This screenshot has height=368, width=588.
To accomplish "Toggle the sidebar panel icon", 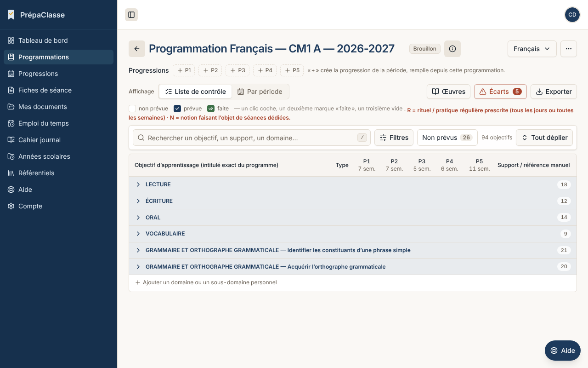I will click(131, 15).
